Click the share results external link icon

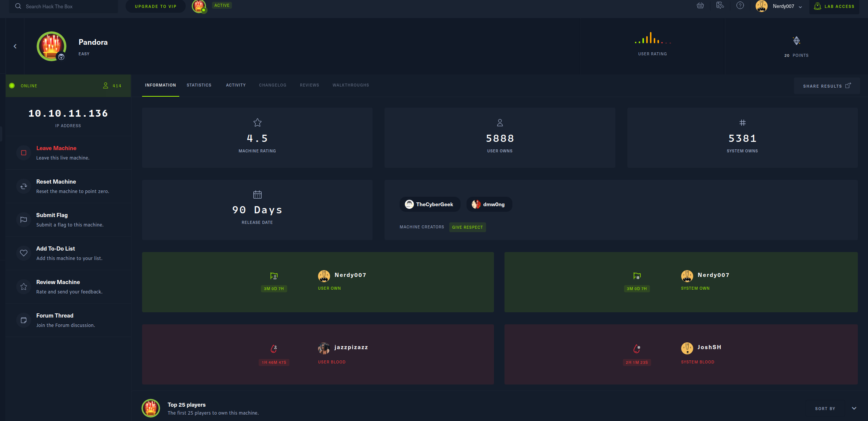tap(848, 86)
